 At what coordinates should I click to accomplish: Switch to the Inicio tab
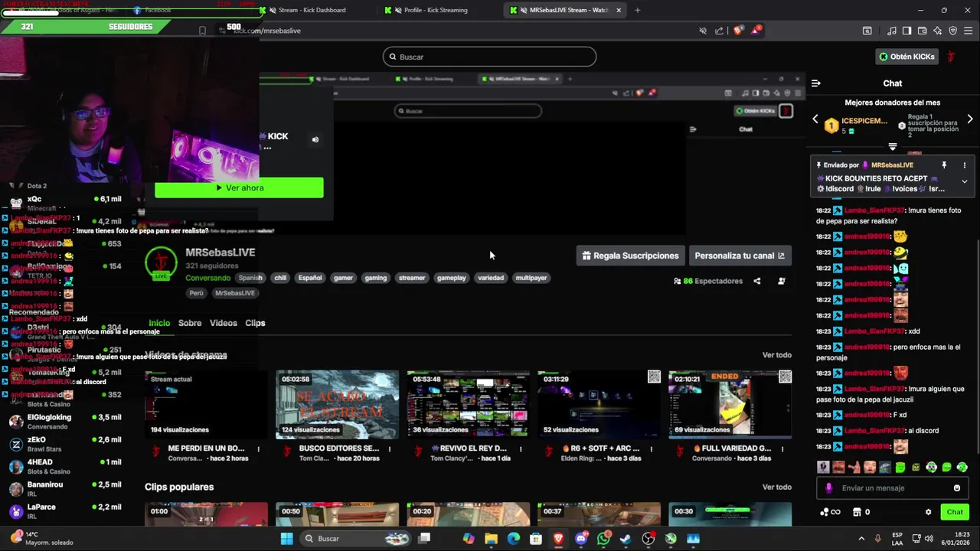click(159, 323)
